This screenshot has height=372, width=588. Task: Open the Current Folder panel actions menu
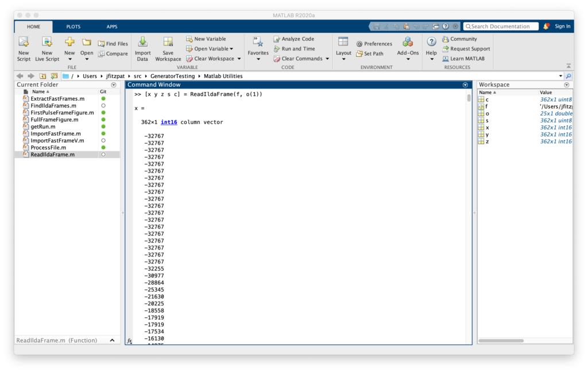point(114,85)
